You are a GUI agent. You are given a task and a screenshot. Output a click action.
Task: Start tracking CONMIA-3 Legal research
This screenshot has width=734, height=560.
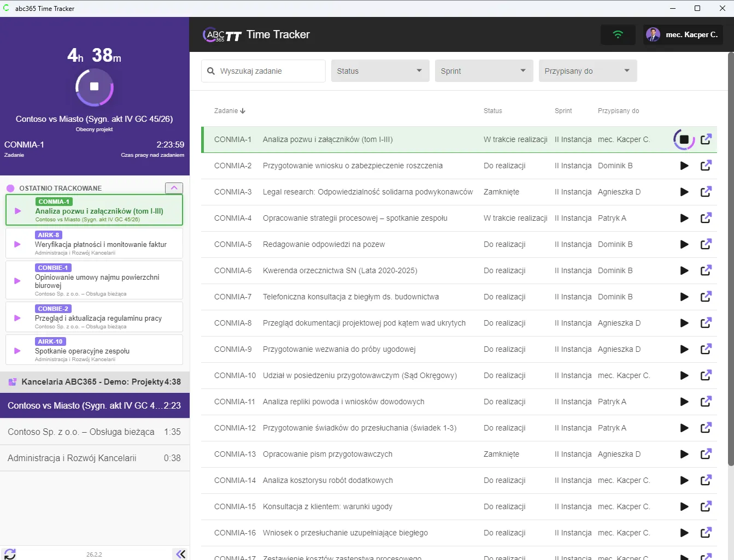[684, 192]
